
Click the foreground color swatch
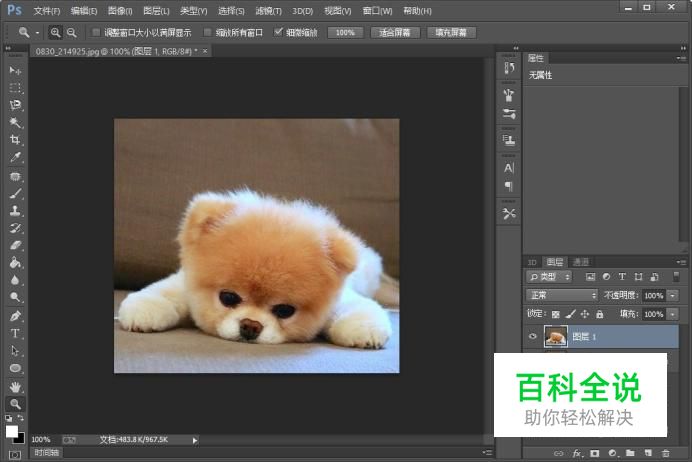point(12,431)
